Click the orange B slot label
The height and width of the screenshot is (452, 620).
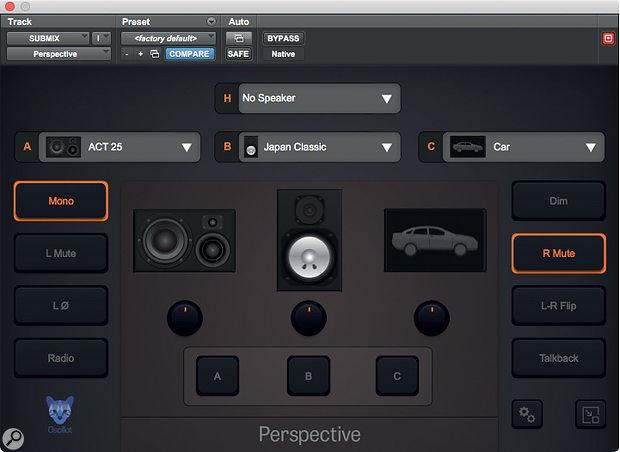point(227,147)
